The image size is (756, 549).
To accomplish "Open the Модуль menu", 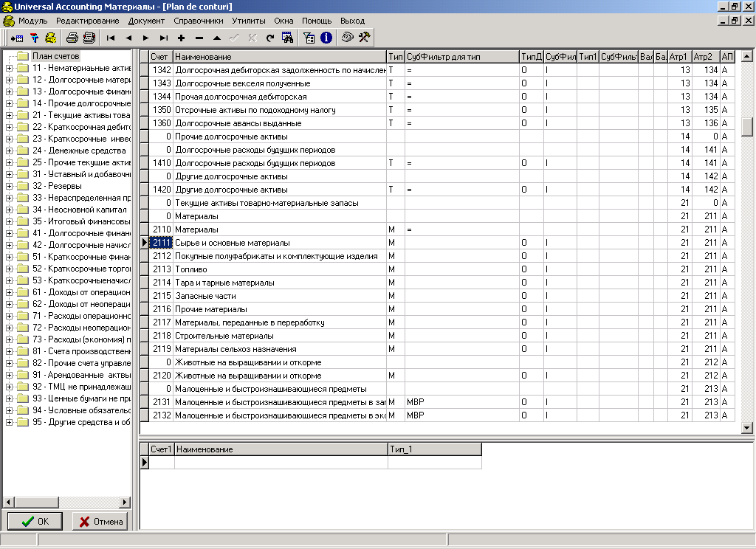I will click(32, 21).
